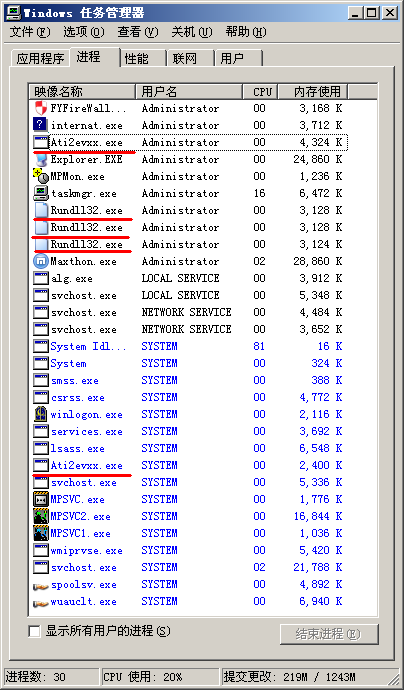The image size is (404, 690).
Task: Switch to the 应用程序 tab
Action: [40, 58]
